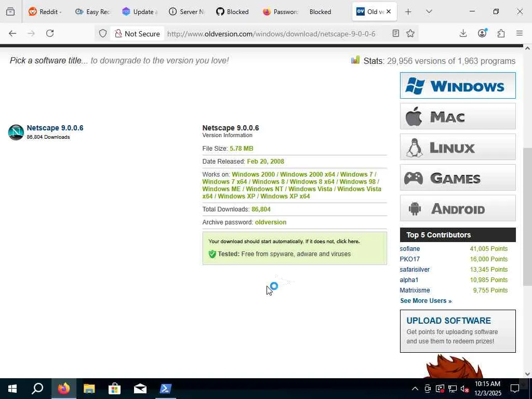Open taskbar Search
The height and width of the screenshot is (399, 532).
(37, 389)
